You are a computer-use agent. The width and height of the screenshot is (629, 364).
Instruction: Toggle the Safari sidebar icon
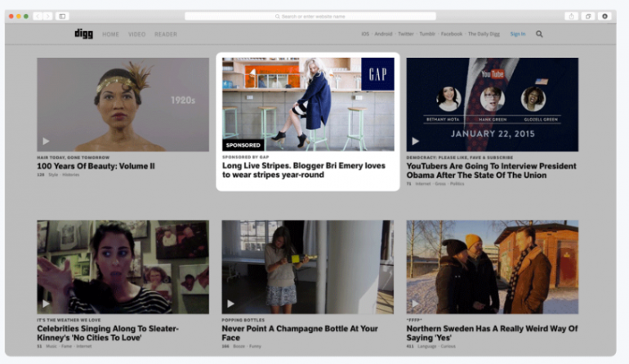point(62,16)
